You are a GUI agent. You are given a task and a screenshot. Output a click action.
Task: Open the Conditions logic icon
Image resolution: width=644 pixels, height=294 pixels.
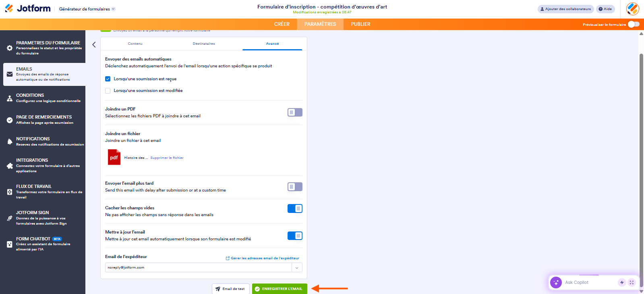(10, 98)
